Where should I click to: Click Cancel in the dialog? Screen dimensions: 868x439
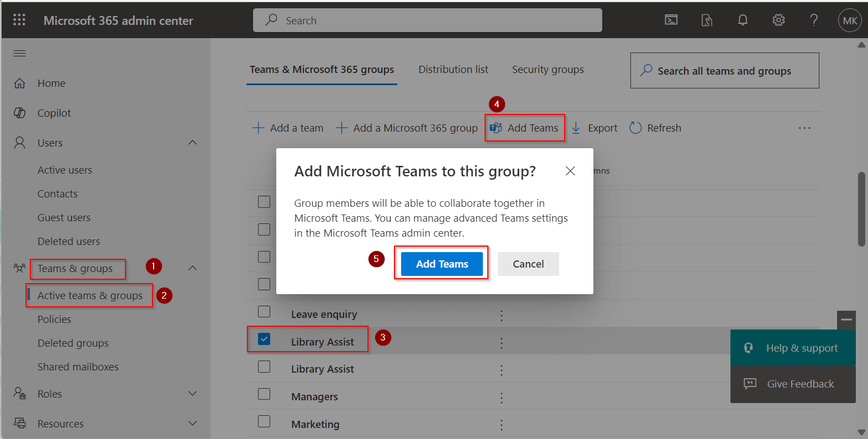click(528, 264)
